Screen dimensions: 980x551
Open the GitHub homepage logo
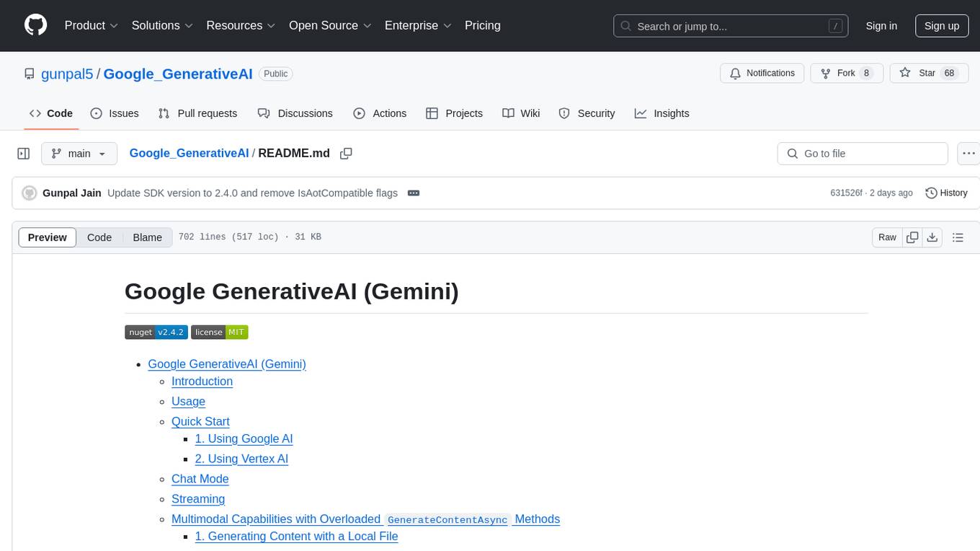click(36, 25)
